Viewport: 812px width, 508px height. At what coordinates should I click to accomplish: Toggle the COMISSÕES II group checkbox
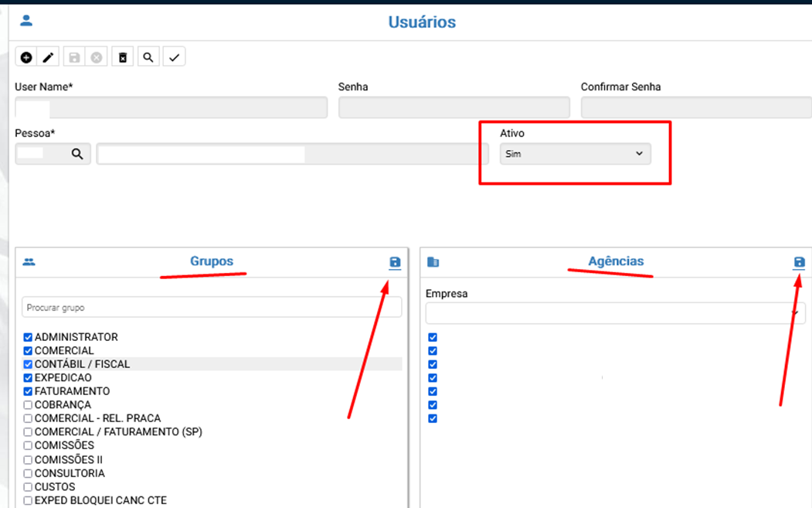click(28, 460)
